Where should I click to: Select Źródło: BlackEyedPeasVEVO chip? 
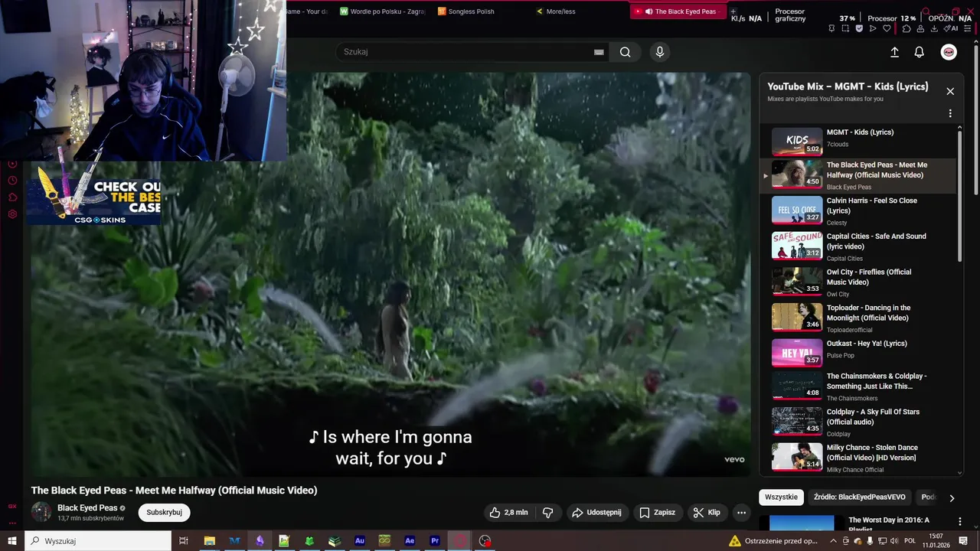pyautogui.click(x=859, y=497)
